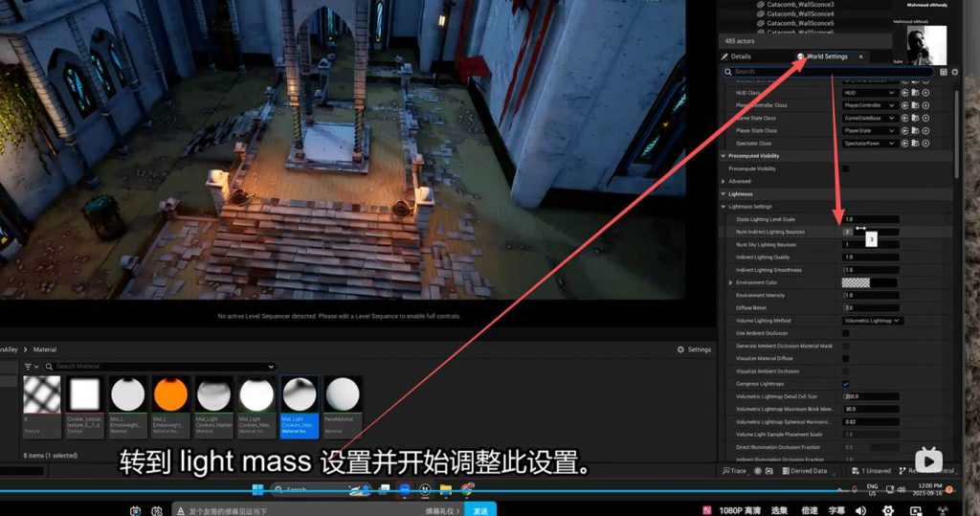
Task: Enable Use Ambient Occlusion checkbox
Action: pos(845,333)
